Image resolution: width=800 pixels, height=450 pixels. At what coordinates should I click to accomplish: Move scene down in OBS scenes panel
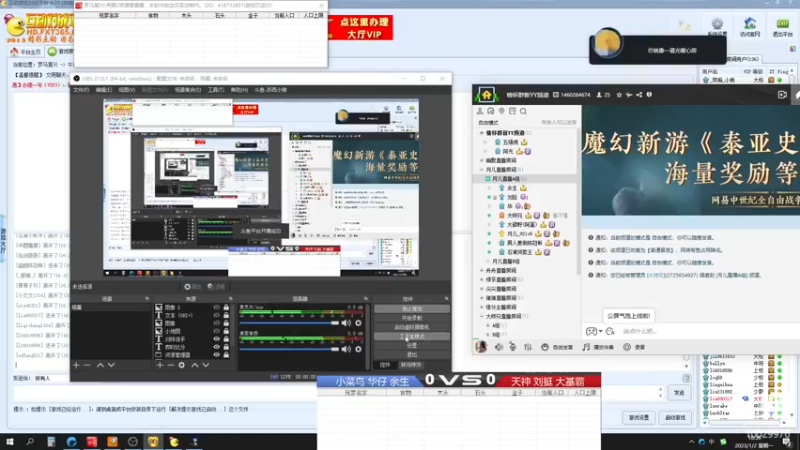(111, 365)
